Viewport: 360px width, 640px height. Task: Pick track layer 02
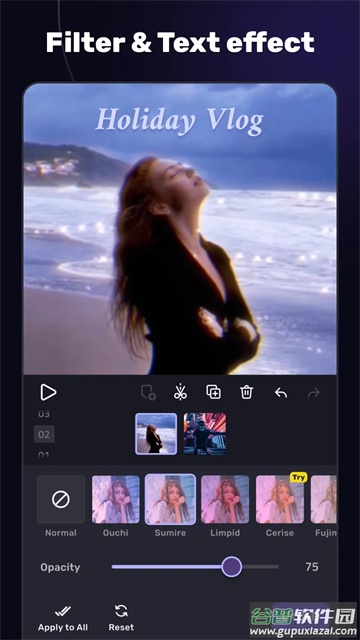[x=44, y=434]
